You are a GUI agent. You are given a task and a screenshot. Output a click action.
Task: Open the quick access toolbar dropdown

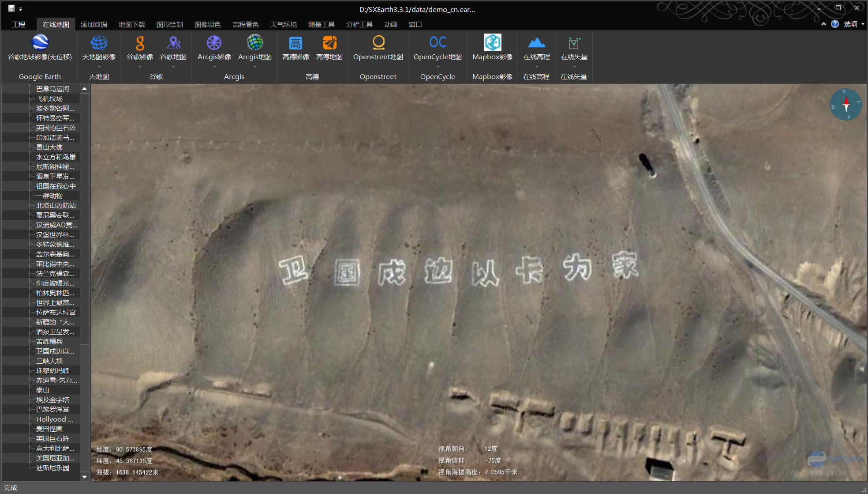click(20, 9)
